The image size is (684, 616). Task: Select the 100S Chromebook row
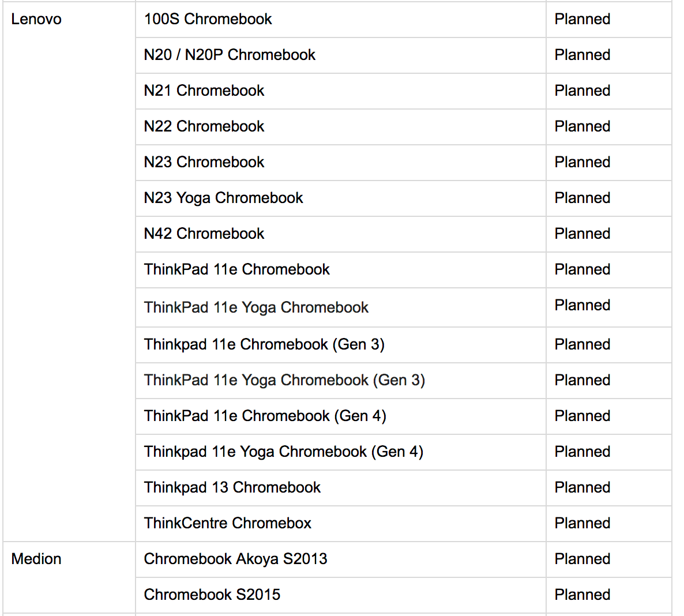coord(208,19)
